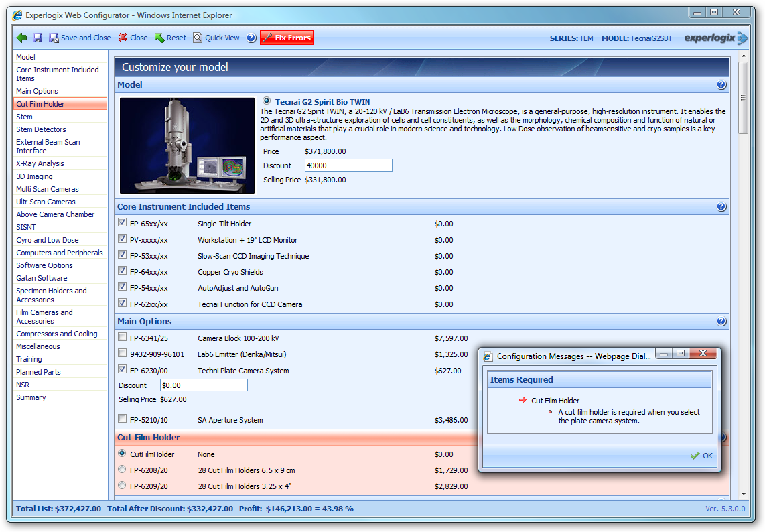Image resolution: width=765 pixels, height=532 pixels.
Task: Click Profit $146,213.00 status text
Action: point(296,509)
